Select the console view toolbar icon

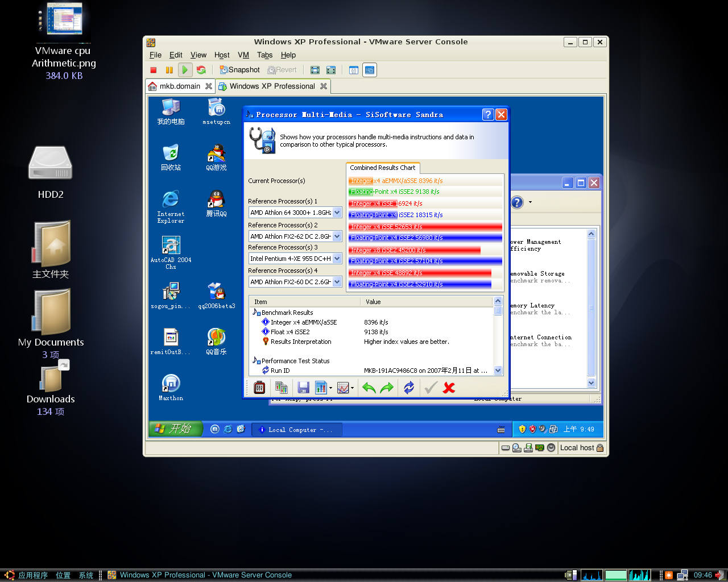(x=370, y=70)
